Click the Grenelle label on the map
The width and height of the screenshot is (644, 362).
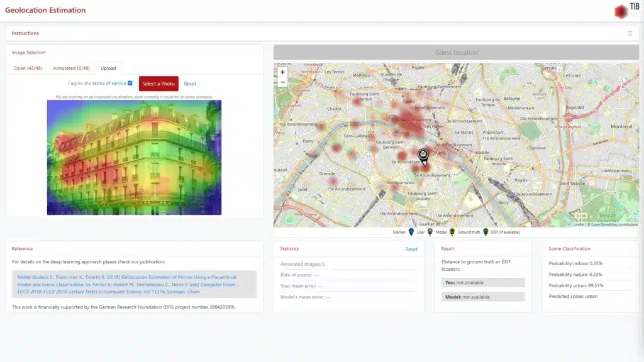click(327, 173)
